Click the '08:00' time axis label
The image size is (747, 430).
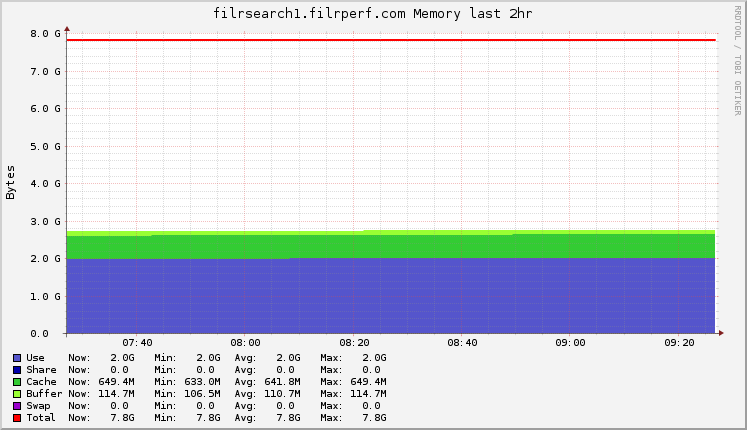245,343
